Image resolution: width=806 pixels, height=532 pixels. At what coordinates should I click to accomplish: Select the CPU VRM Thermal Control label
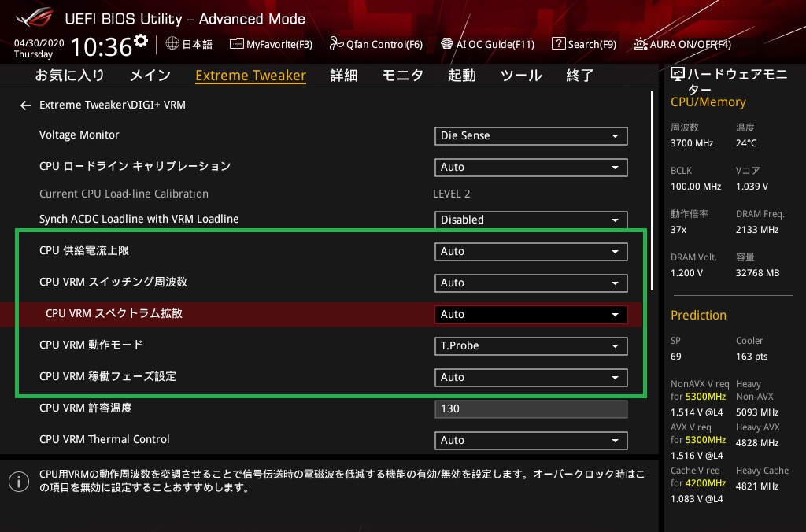105,439
